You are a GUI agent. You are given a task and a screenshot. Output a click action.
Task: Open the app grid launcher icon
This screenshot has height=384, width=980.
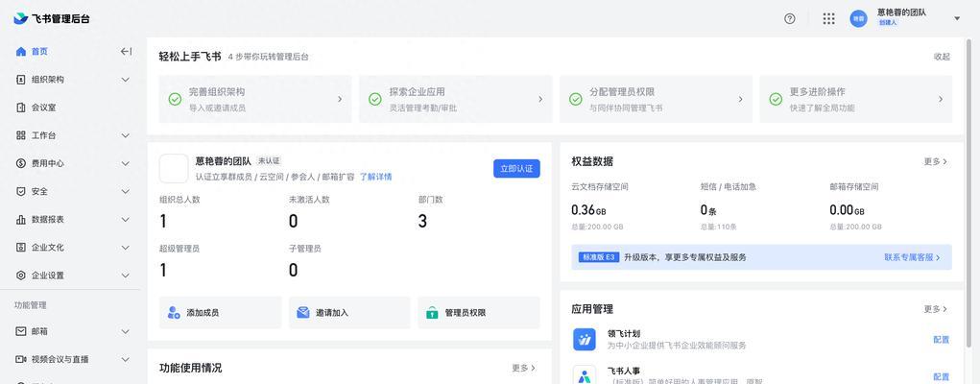tap(828, 19)
